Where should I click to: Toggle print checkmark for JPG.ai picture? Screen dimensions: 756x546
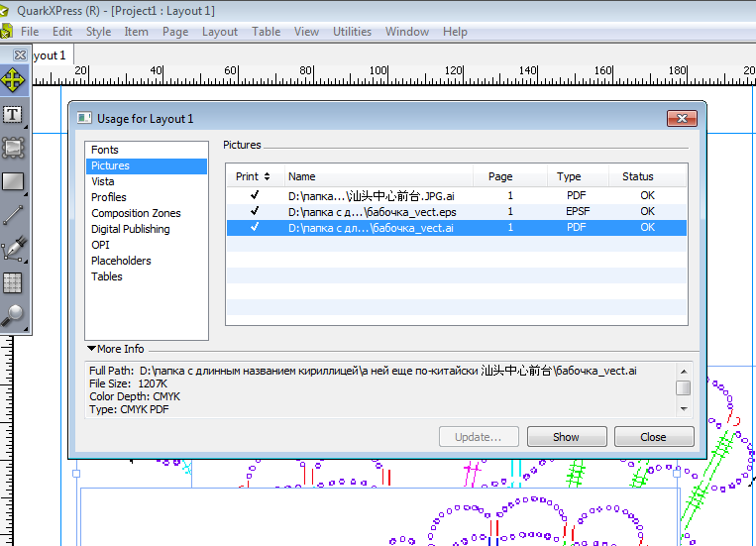point(255,195)
